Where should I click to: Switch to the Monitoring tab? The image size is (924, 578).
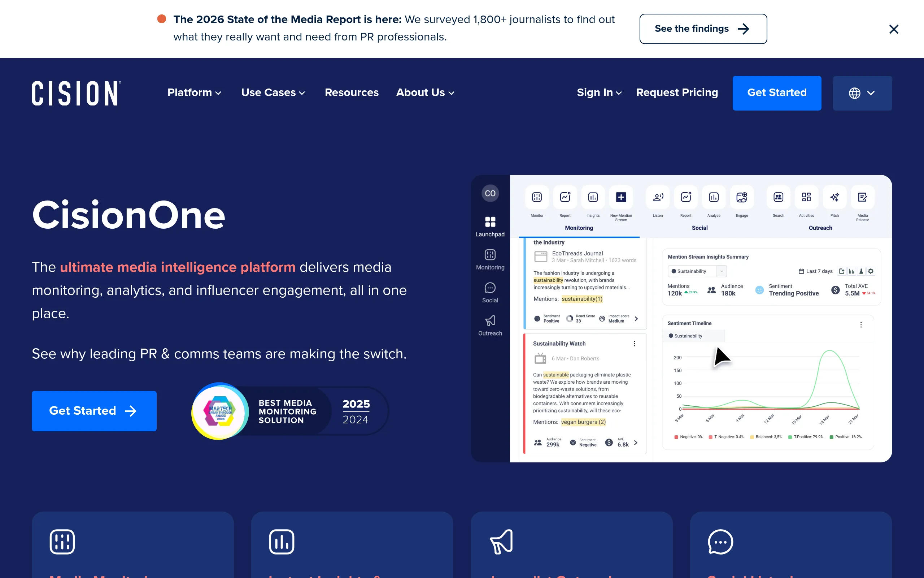579,228
